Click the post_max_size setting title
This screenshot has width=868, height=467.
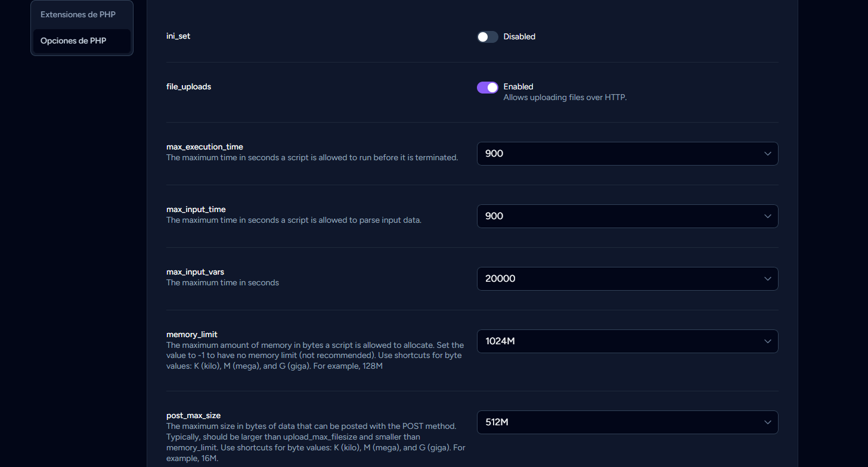coord(193,416)
